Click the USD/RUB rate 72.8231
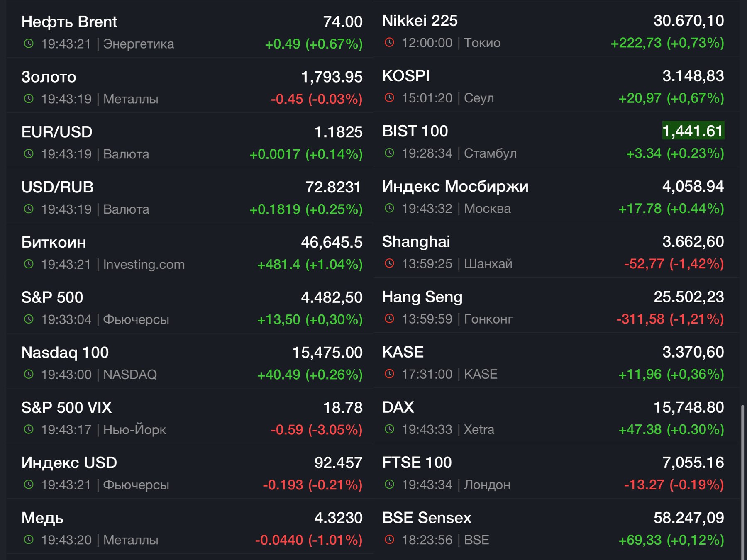This screenshot has height=560, width=747. (x=334, y=187)
